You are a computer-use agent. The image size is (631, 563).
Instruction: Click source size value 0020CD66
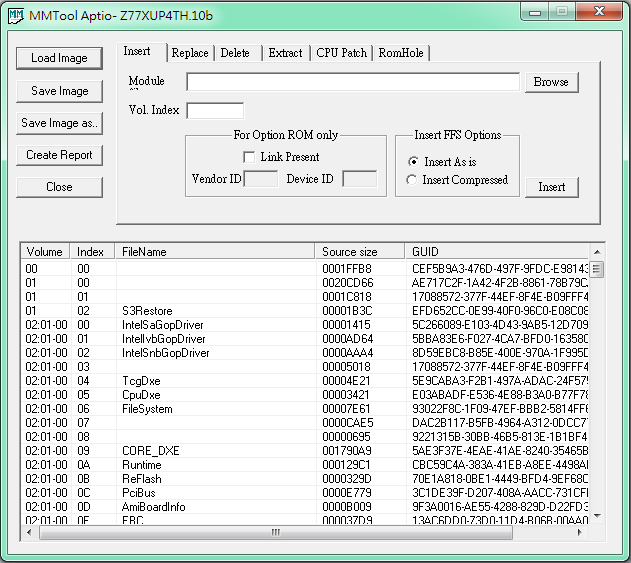[x=348, y=283]
